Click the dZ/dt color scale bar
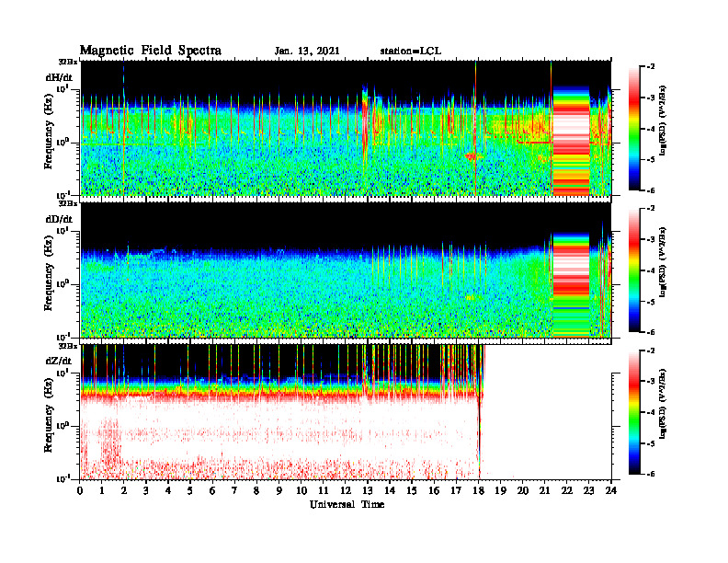 point(634,412)
